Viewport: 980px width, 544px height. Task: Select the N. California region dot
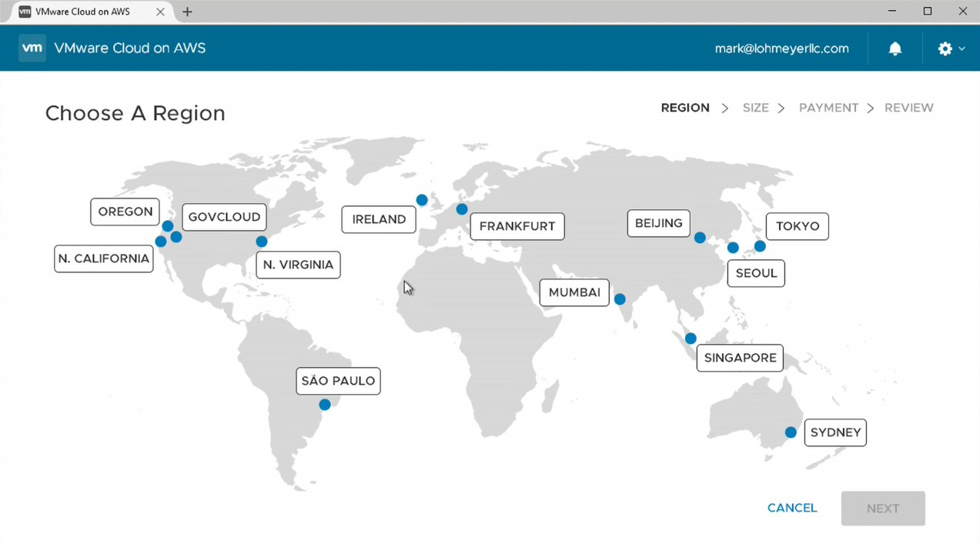tap(160, 242)
